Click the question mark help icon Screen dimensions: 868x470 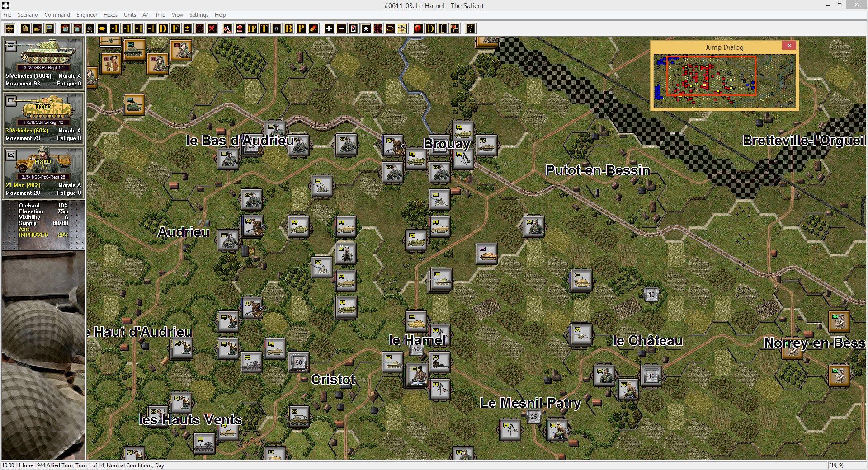470,28
